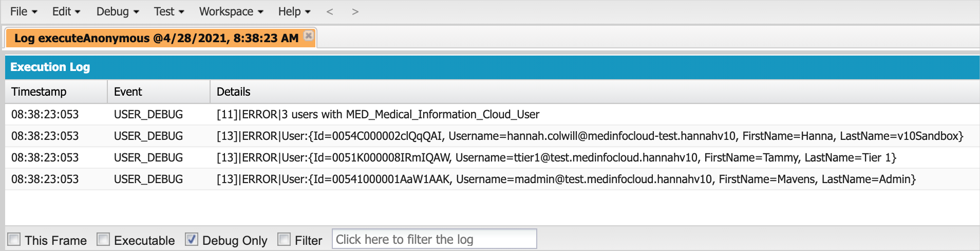Click the Workspace menu
This screenshot has height=251, width=980.
tap(231, 12)
